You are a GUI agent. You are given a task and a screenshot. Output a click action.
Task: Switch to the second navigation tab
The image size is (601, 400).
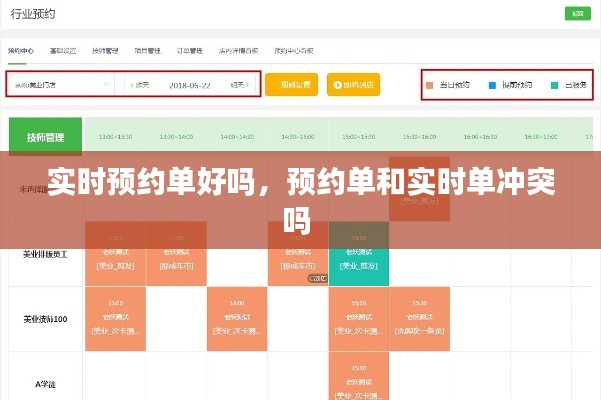point(63,49)
